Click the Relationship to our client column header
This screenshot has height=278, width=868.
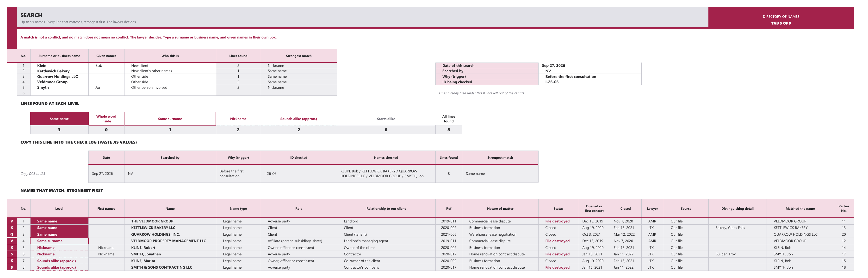coord(386,208)
